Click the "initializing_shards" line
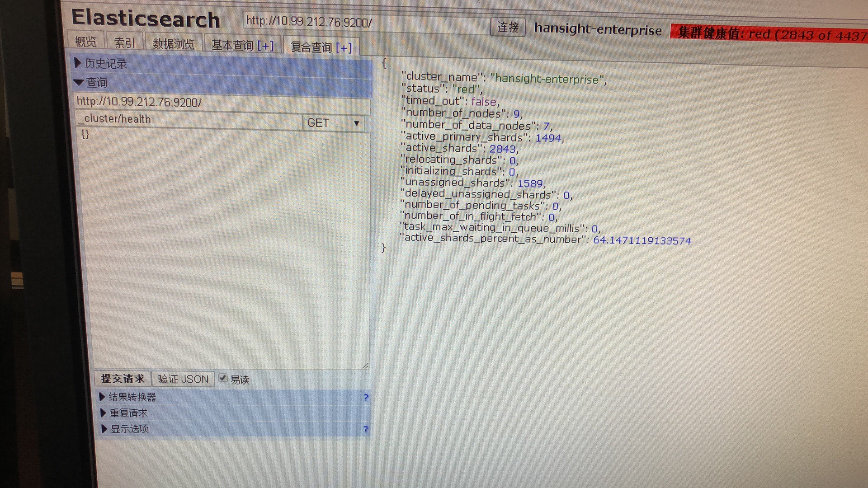 pos(459,172)
